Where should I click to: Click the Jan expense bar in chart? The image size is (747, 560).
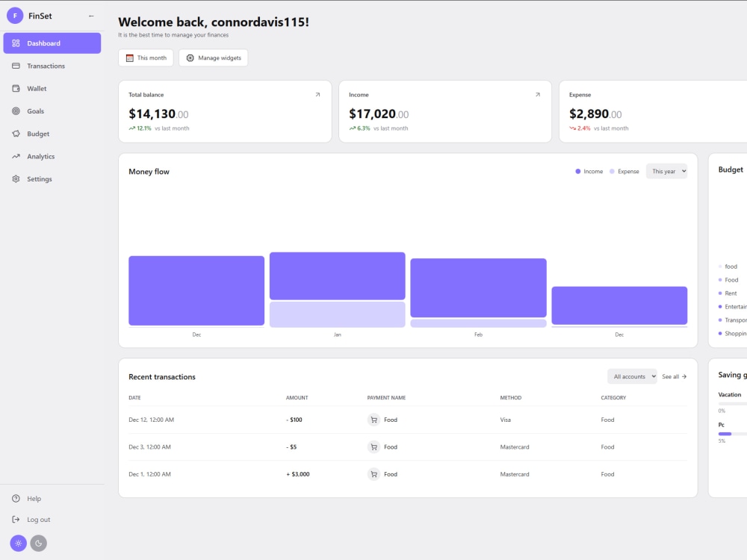[338, 314]
